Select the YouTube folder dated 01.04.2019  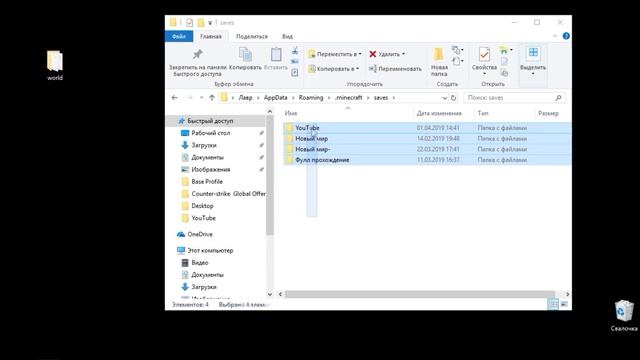(427, 128)
